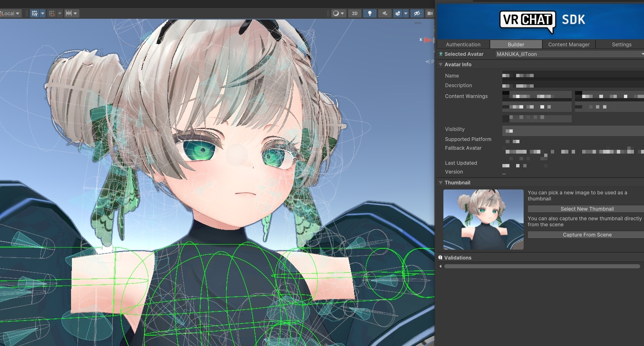The image size is (644, 346).
Task: Open the Local/Global handle orientation dropdown
Action: click(x=9, y=13)
